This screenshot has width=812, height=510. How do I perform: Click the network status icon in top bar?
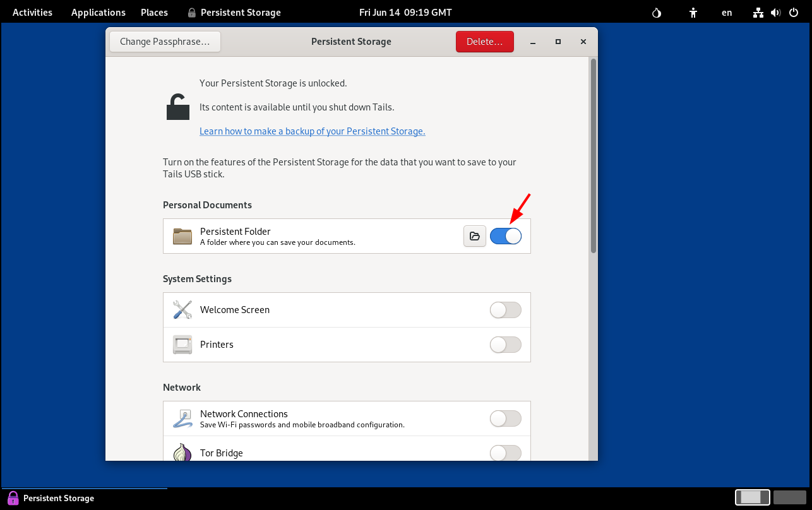tap(759, 13)
